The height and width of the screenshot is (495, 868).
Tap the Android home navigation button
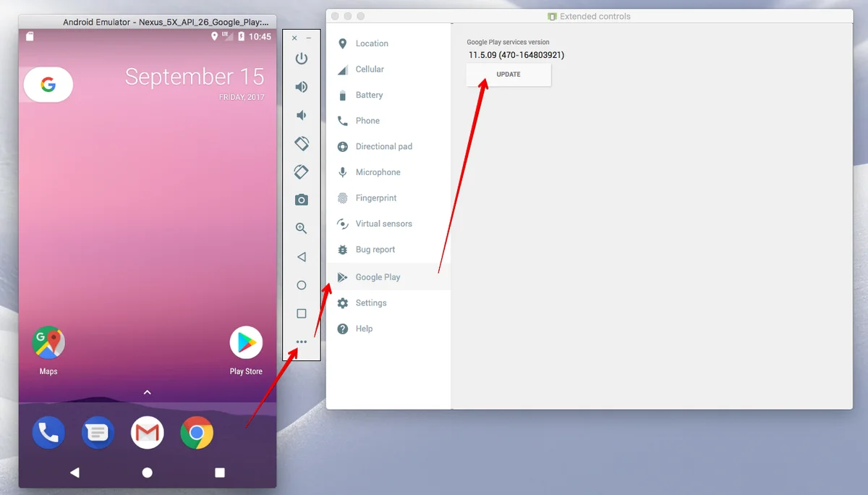pos(148,473)
